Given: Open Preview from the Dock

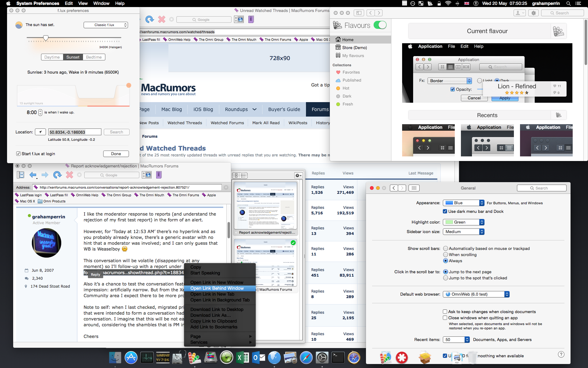Looking at the screenshot, I should pyautogui.click(x=290, y=358).
